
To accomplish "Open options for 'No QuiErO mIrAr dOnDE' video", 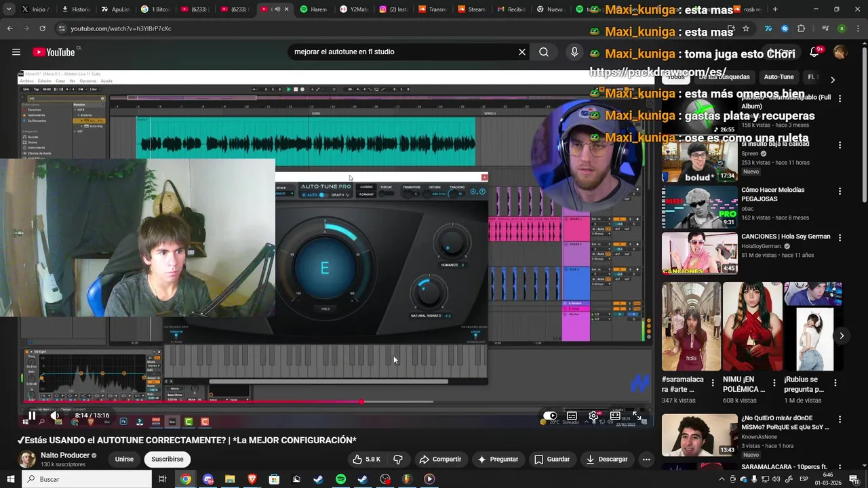I will [840, 420].
